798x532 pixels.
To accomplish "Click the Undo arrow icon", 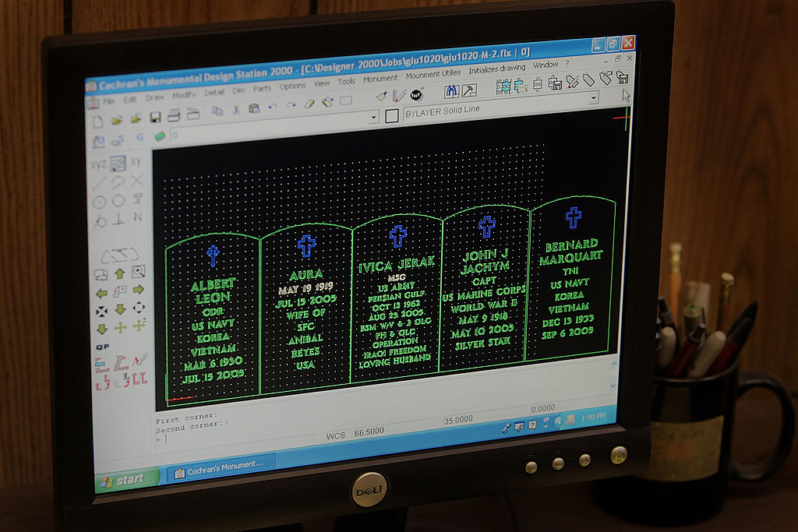I will [x=273, y=106].
